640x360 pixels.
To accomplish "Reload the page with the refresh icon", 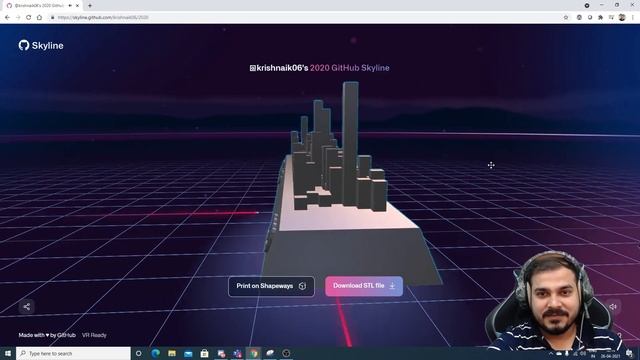I will (x=29, y=18).
